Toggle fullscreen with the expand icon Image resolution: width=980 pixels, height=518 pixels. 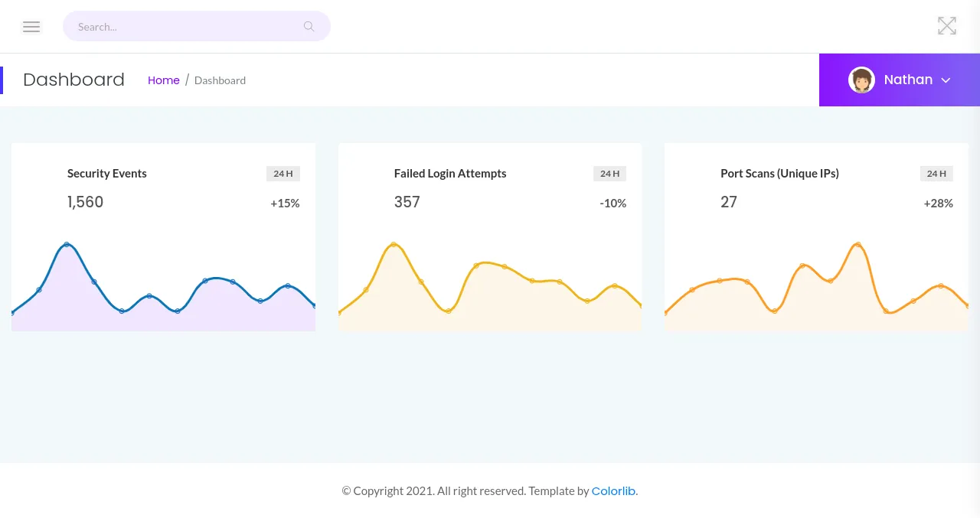(x=947, y=26)
